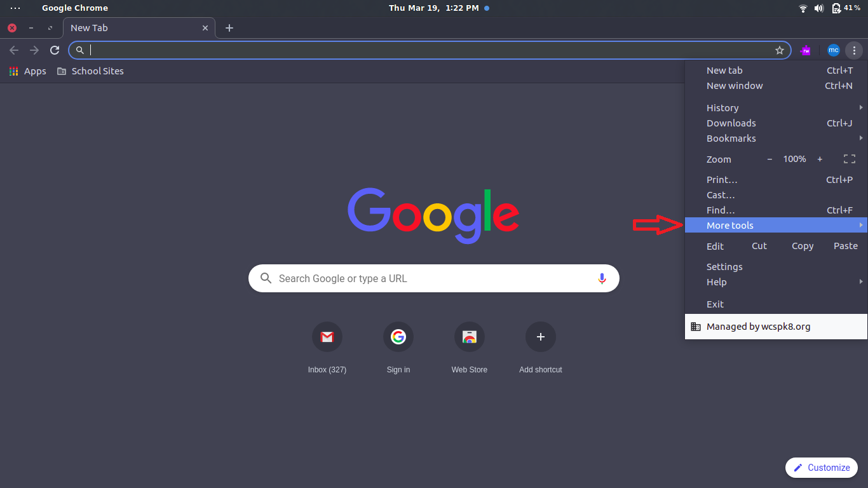
Task: Select New tab from Chrome menu
Action: coord(776,71)
